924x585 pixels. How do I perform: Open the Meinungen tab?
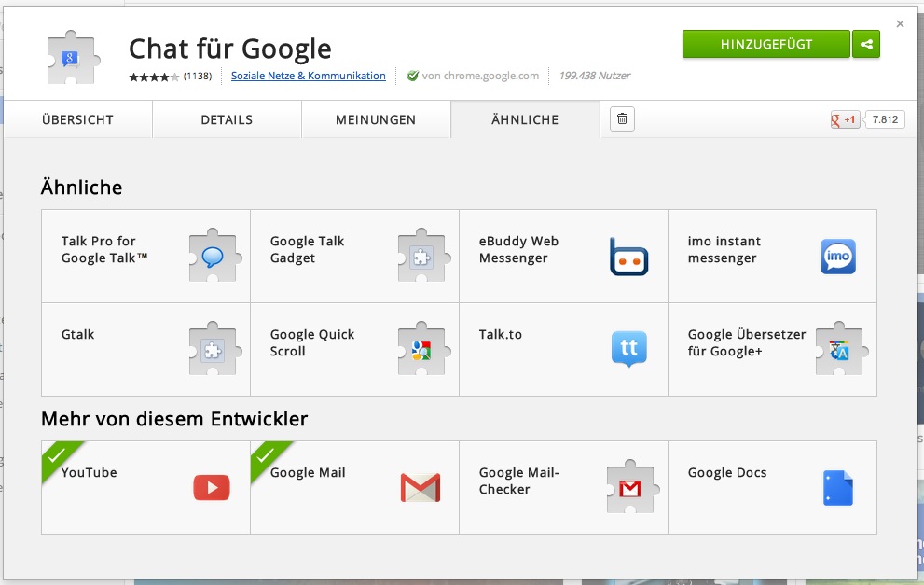pyautogui.click(x=376, y=119)
